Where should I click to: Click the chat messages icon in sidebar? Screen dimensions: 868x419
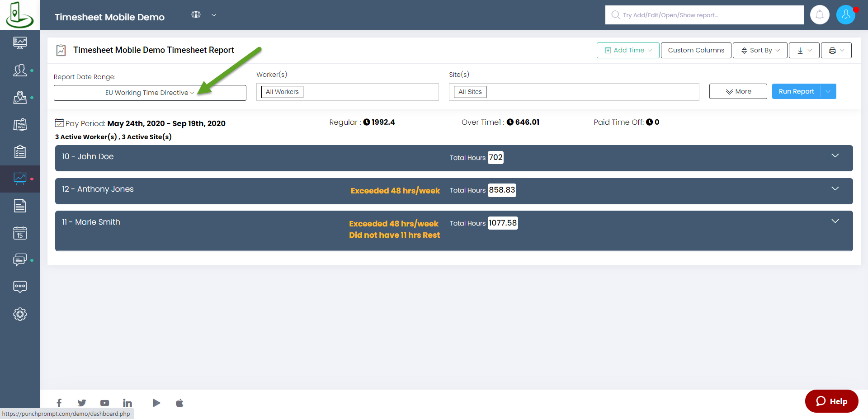point(20,260)
